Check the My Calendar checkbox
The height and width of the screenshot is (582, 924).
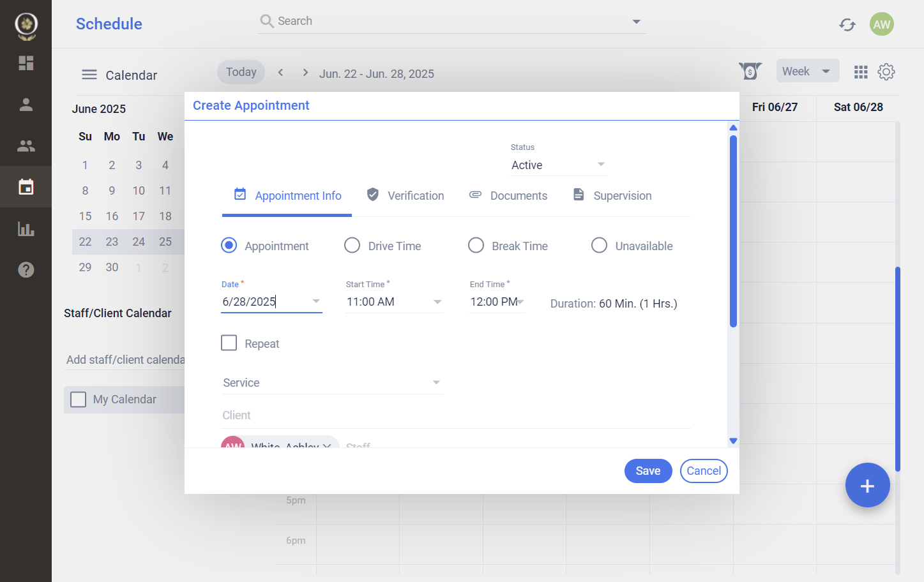coord(78,399)
